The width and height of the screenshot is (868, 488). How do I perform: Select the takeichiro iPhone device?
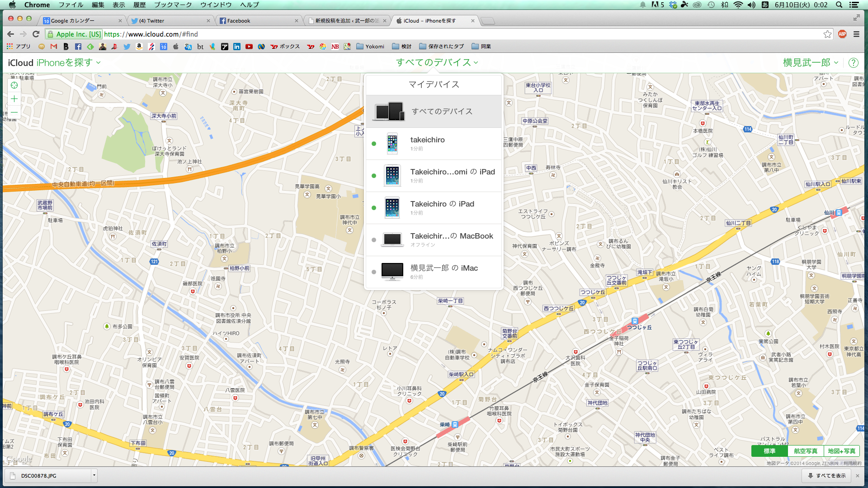[x=434, y=144]
